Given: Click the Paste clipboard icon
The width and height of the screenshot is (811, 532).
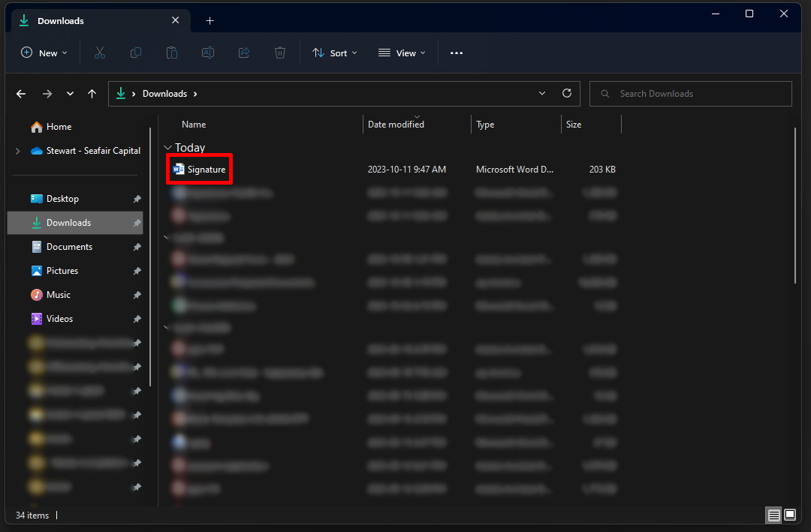Looking at the screenshot, I should click(x=172, y=53).
